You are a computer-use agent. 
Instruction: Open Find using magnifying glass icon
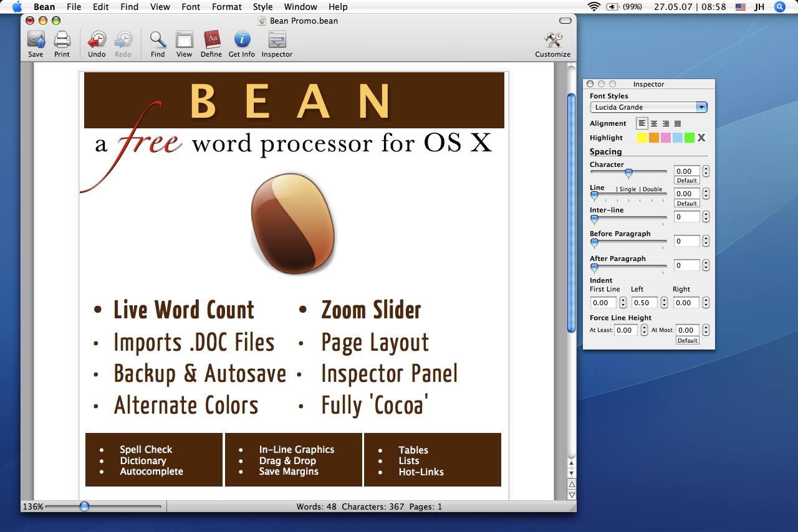[x=158, y=41]
